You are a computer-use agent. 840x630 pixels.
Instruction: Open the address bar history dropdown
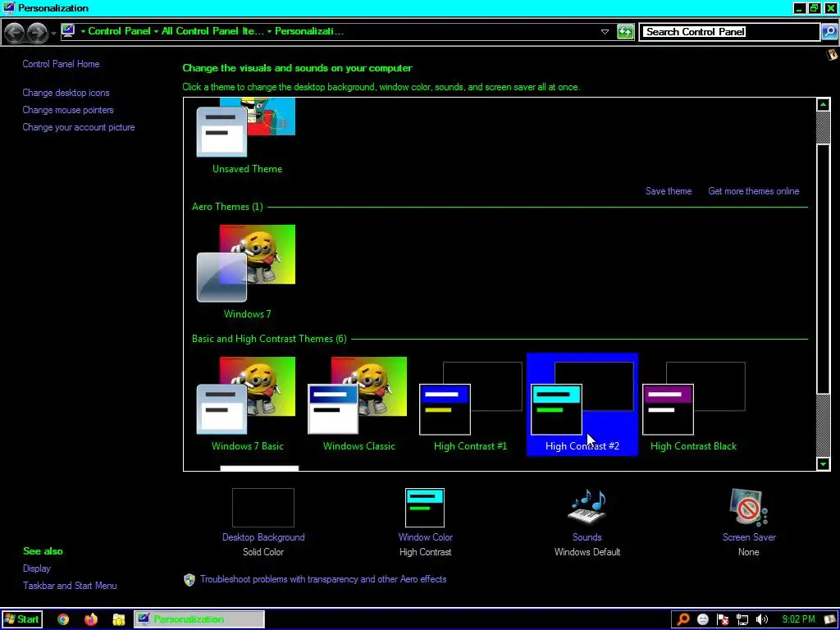pos(605,32)
